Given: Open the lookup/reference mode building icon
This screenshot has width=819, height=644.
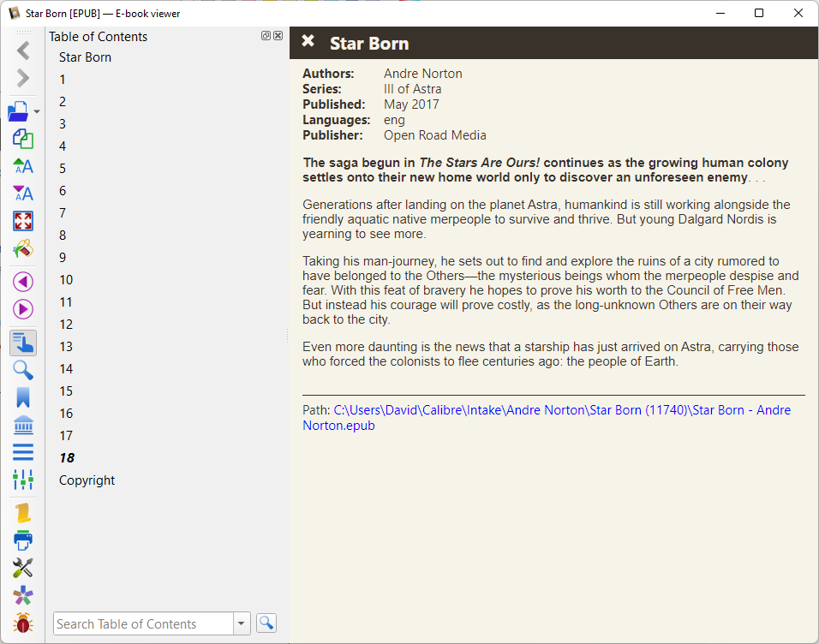Looking at the screenshot, I should click(23, 425).
